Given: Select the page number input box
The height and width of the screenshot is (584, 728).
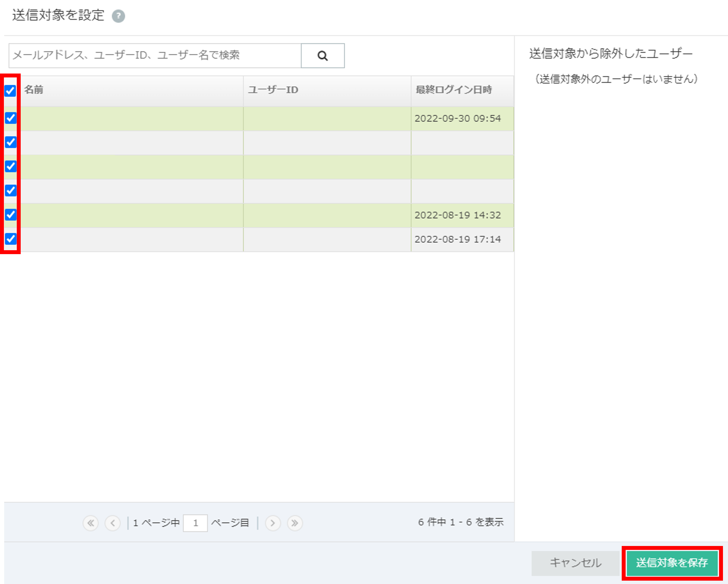Looking at the screenshot, I should click(196, 522).
